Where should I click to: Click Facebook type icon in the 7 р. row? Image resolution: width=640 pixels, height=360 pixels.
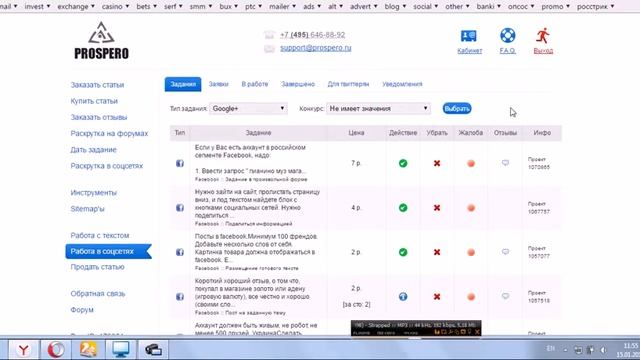click(x=180, y=163)
